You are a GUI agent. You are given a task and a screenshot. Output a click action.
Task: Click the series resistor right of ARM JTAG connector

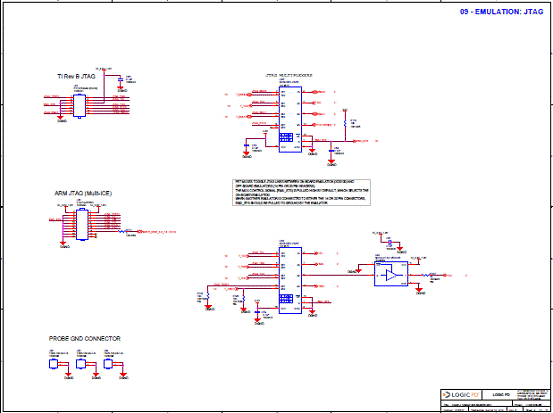[122, 231]
